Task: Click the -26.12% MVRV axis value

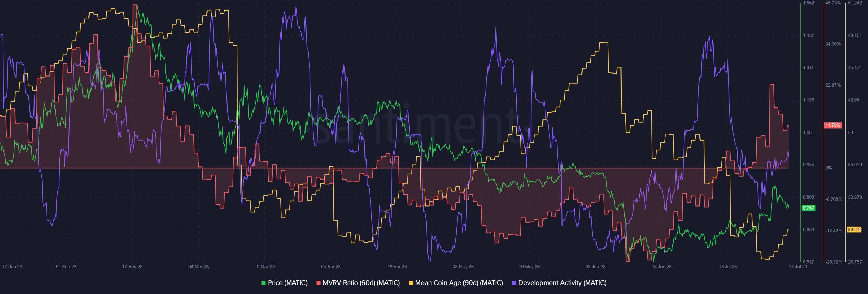Action: tap(833, 262)
